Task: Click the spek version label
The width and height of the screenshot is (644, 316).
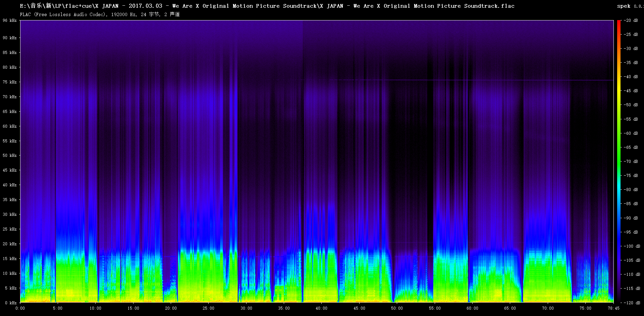Action: point(630,6)
